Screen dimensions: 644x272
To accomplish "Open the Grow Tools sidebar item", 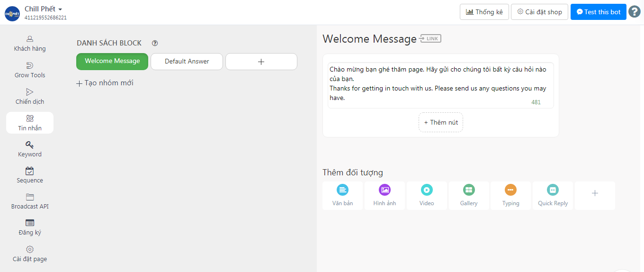I will coord(30,70).
